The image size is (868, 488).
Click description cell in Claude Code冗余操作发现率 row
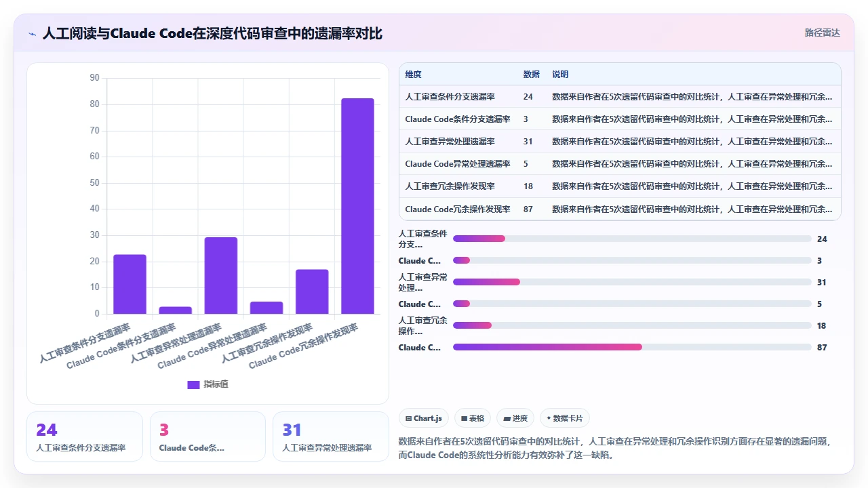point(693,209)
